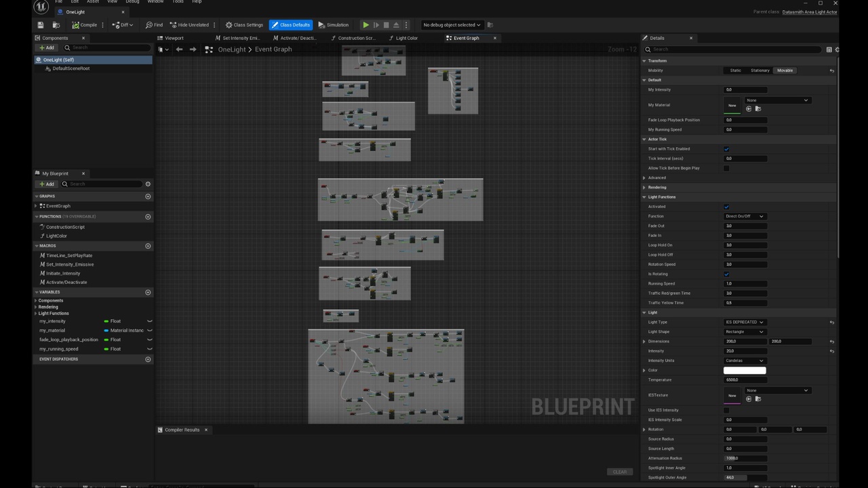
Task: Open the Set Intensity Emissive macro tab
Action: (x=237, y=38)
